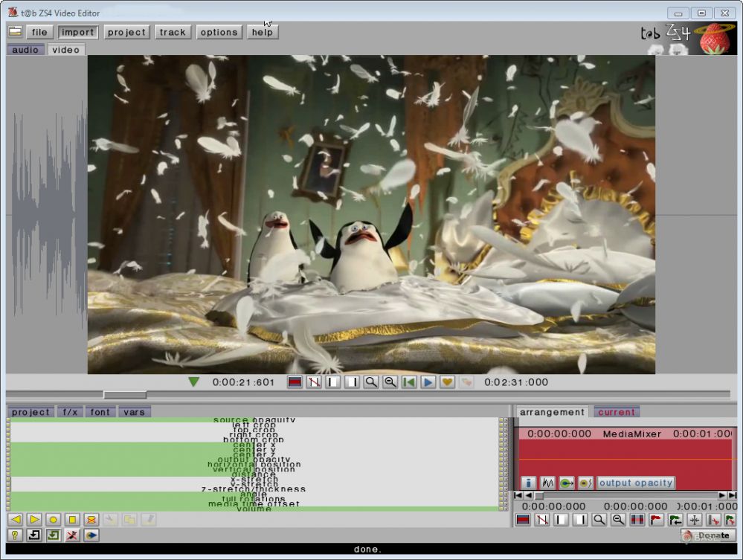Click the preview position slider thumb

click(x=125, y=395)
